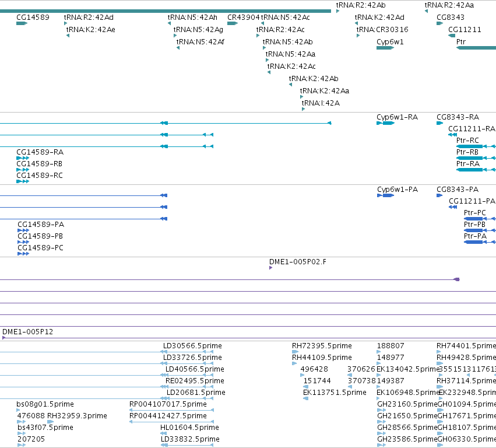The image size is (496, 448).
Task: Open the RE02495.5prime EST label
Action: click(195, 381)
